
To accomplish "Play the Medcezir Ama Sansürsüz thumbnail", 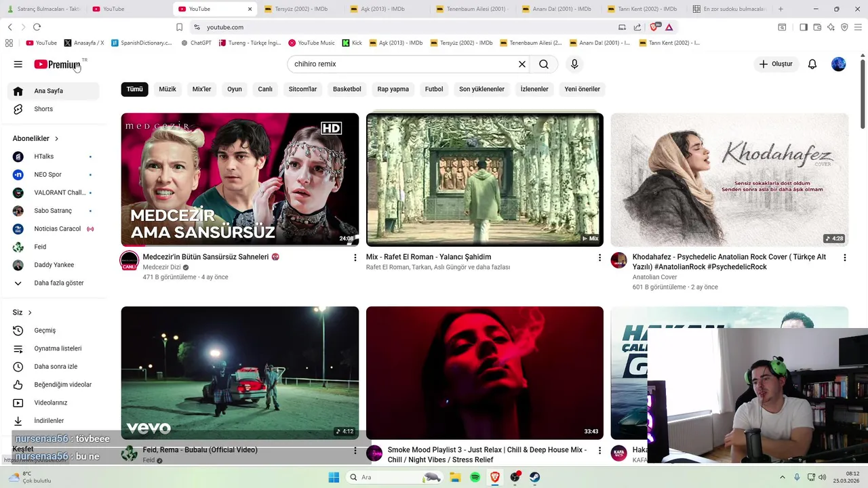I will pyautogui.click(x=240, y=180).
